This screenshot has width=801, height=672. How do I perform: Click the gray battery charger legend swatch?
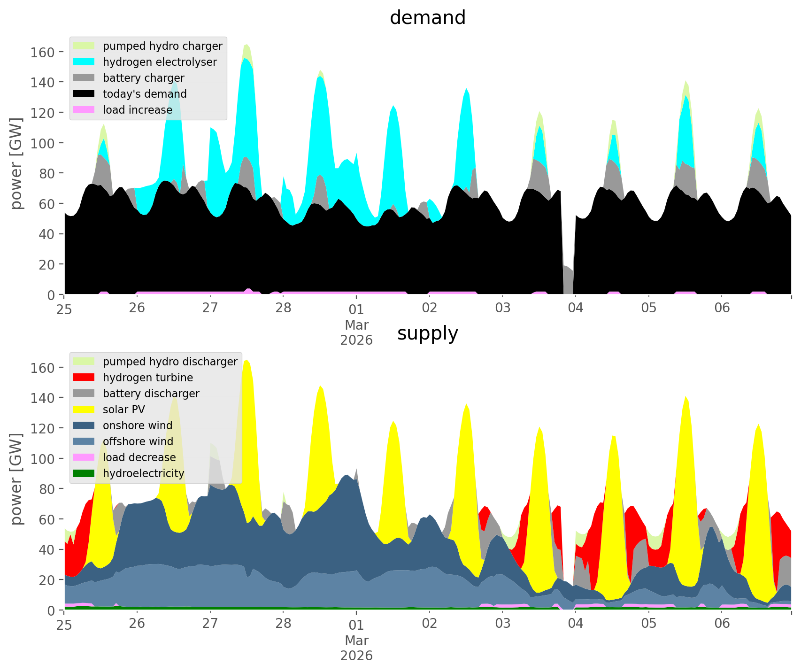[84, 78]
